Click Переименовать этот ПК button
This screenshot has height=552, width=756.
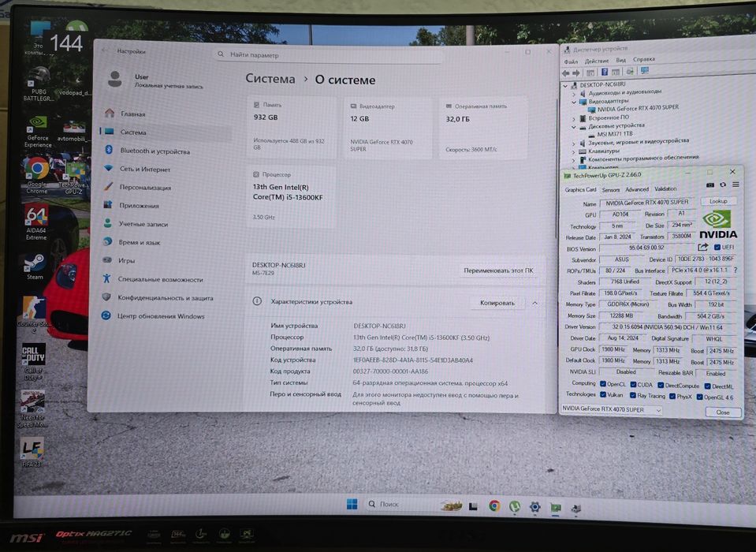click(x=498, y=270)
